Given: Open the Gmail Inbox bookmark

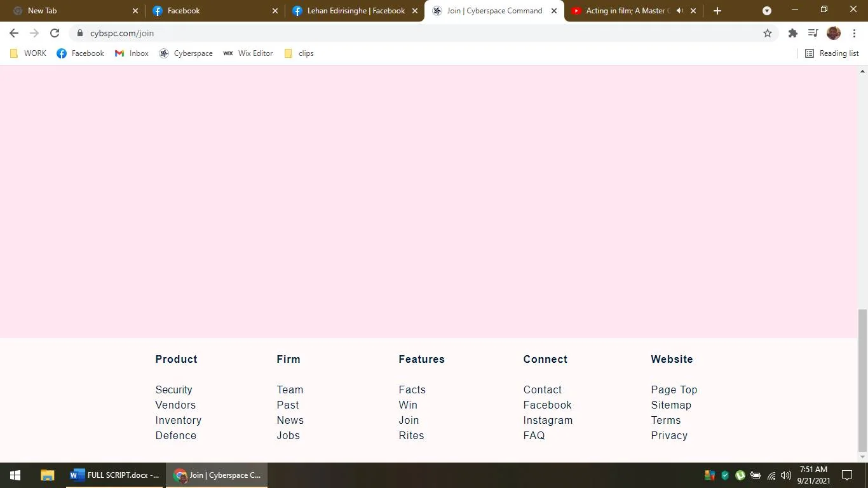Looking at the screenshot, I should (x=132, y=53).
